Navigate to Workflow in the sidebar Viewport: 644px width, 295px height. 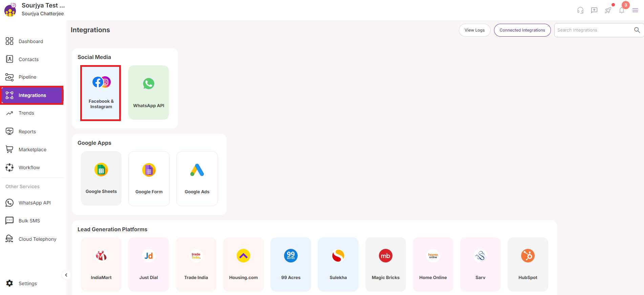29,168
